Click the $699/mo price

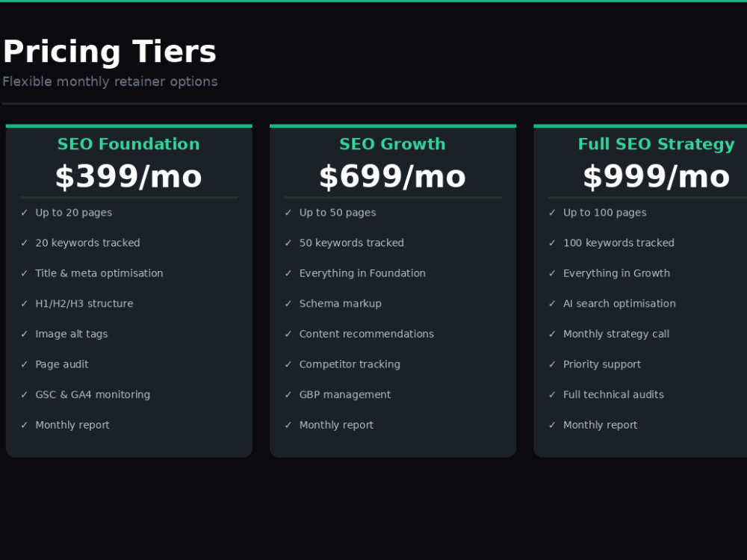(393, 177)
